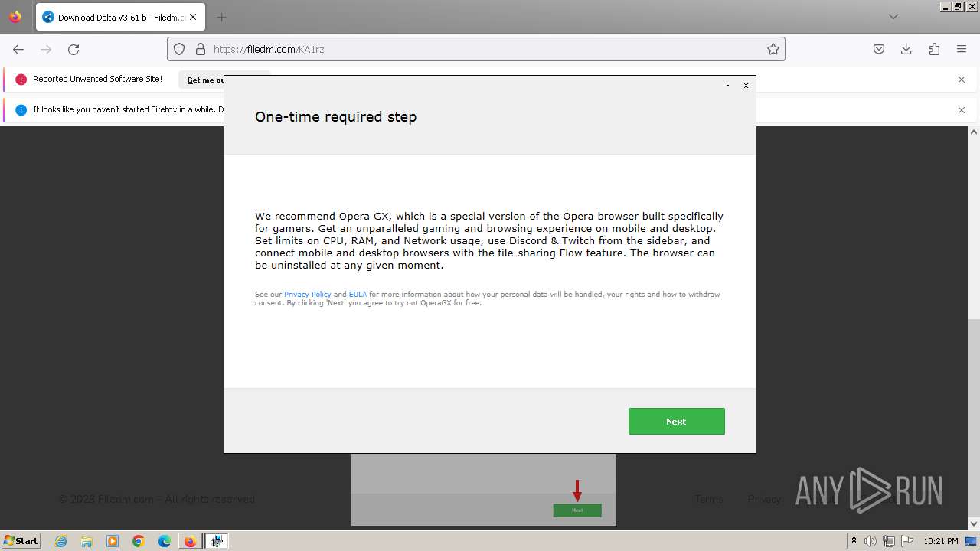980x551 pixels.
Task: Minimize the installer dialog
Action: [x=727, y=86]
